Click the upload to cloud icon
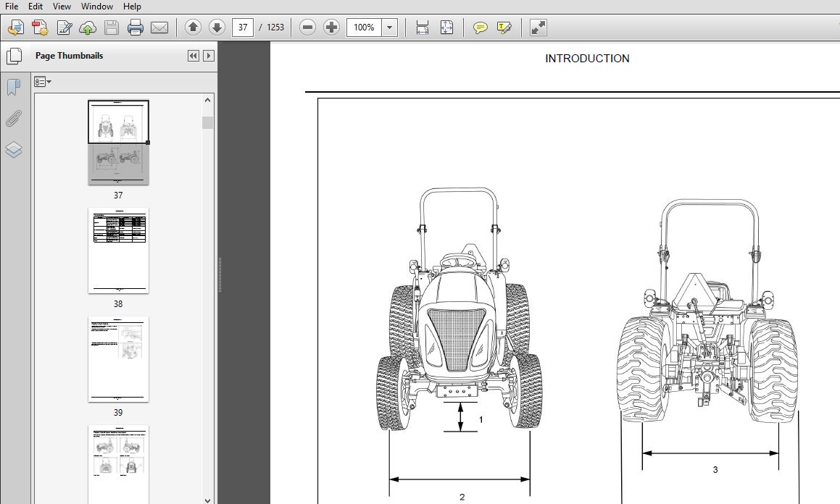Image resolution: width=840 pixels, height=504 pixels. 87,28
